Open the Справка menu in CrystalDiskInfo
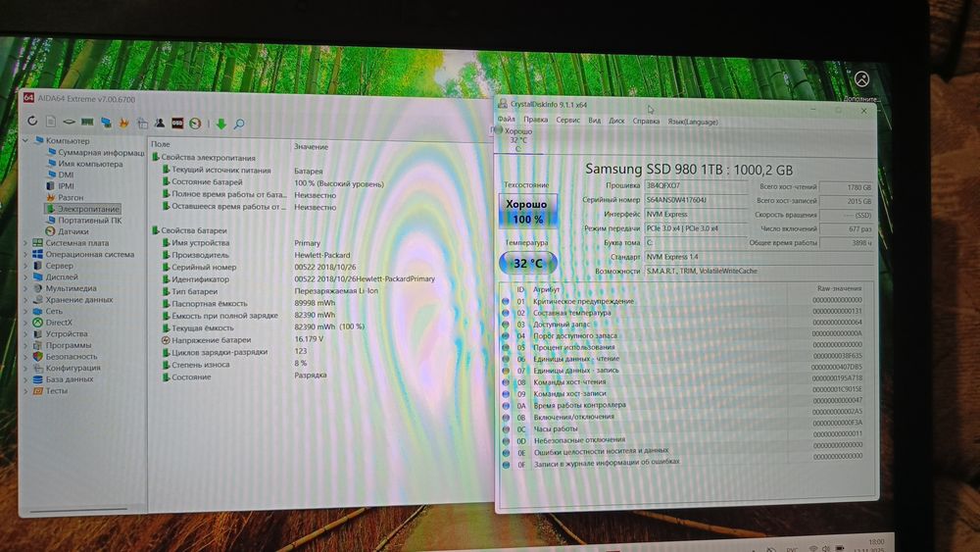Screen dimensions: 980x552 (x=646, y=122)
